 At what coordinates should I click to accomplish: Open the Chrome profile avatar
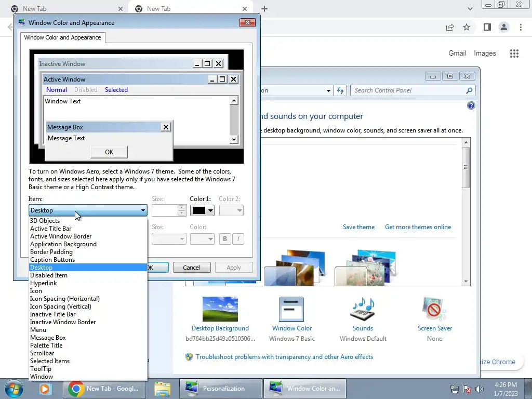click(504, 27)
